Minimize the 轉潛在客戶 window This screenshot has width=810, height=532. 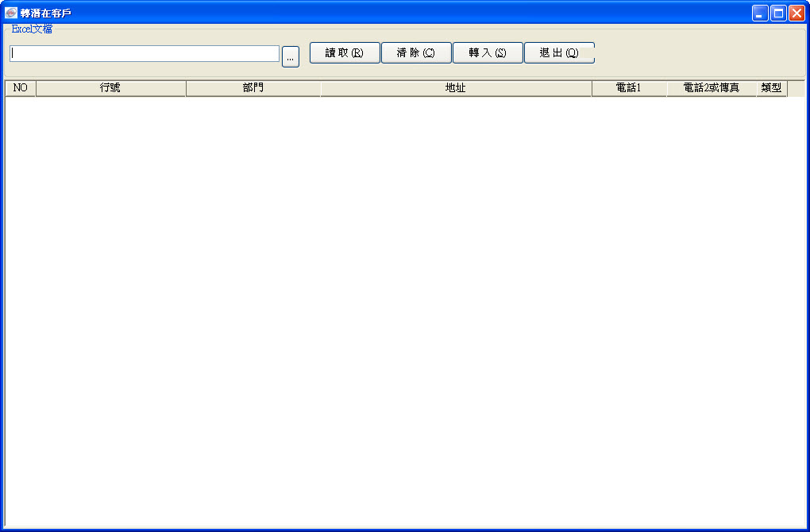click(x=760, y=13)
